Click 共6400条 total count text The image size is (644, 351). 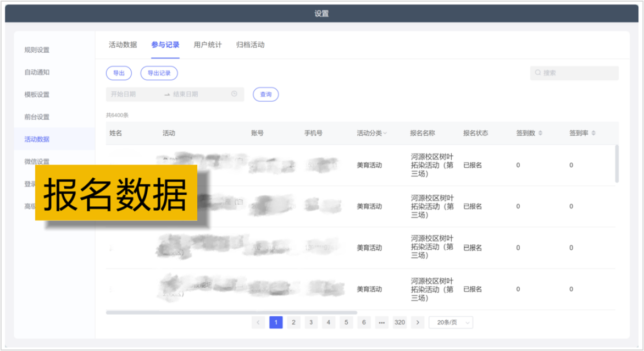(117, 116)
